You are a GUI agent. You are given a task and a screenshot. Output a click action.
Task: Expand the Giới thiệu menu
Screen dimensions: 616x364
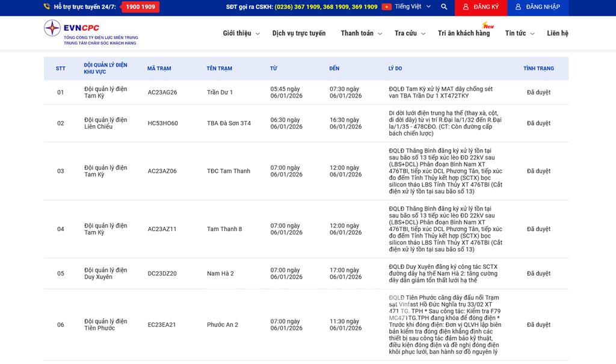click(241, 33)
